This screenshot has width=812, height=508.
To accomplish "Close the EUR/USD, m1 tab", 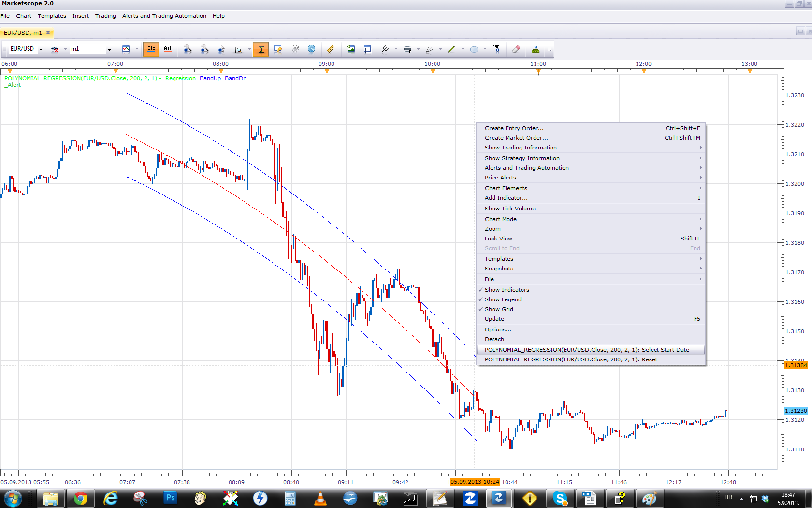I will pyautogui.click(x=48, y=33).
